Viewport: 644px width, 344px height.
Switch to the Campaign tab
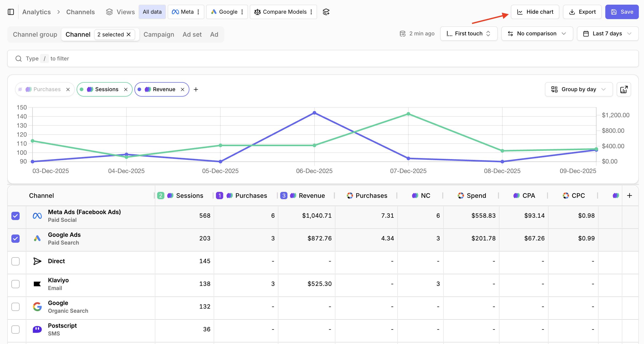coord(159,34)
